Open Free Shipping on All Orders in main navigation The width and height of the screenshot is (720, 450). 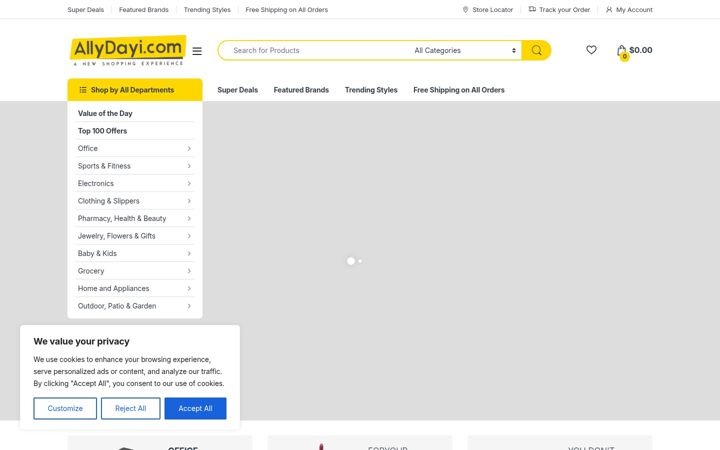click(459, 90)
